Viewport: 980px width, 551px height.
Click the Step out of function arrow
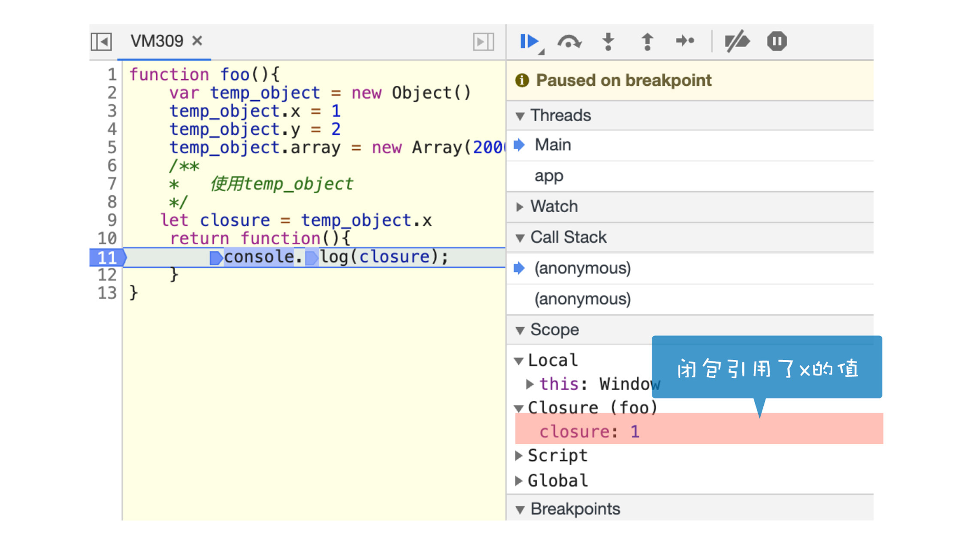pos(647,42)
